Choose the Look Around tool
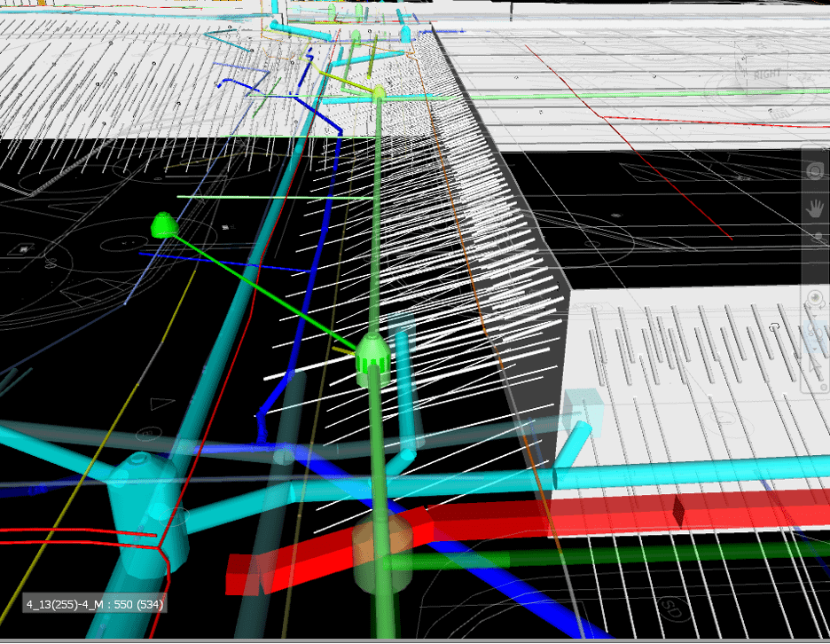830x644 pixels. tap(814, 335)
